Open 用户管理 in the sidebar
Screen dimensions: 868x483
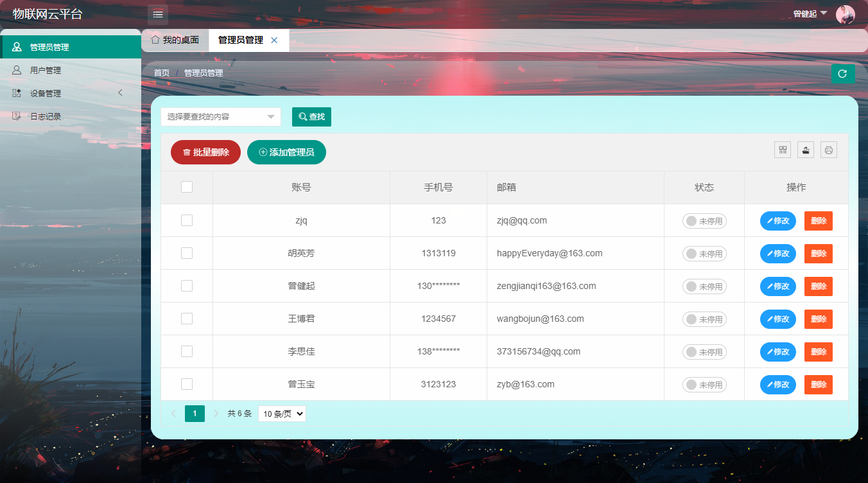tap(71, 70)
